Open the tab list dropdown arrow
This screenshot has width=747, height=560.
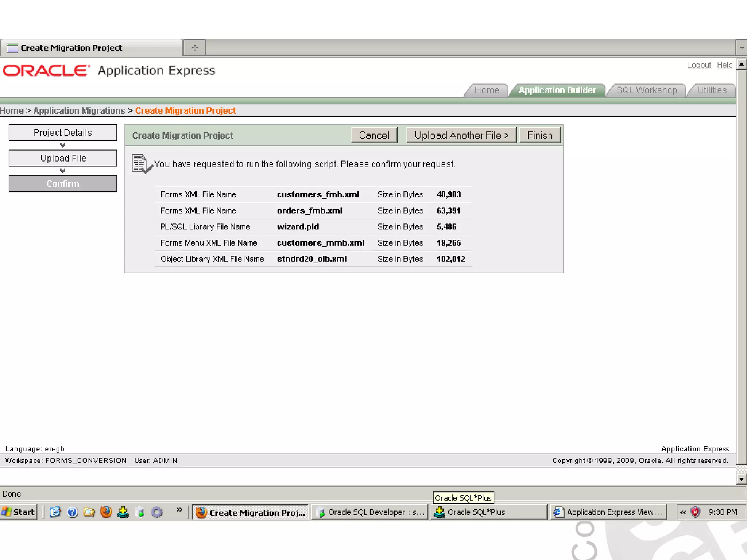coord(742,48)
